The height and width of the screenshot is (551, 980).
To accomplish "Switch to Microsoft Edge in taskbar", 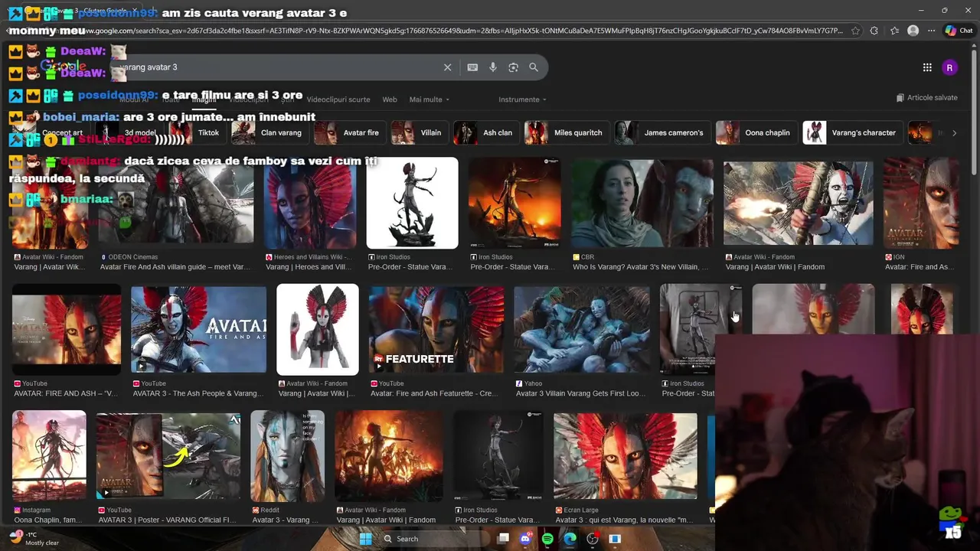I will [570, 539].
